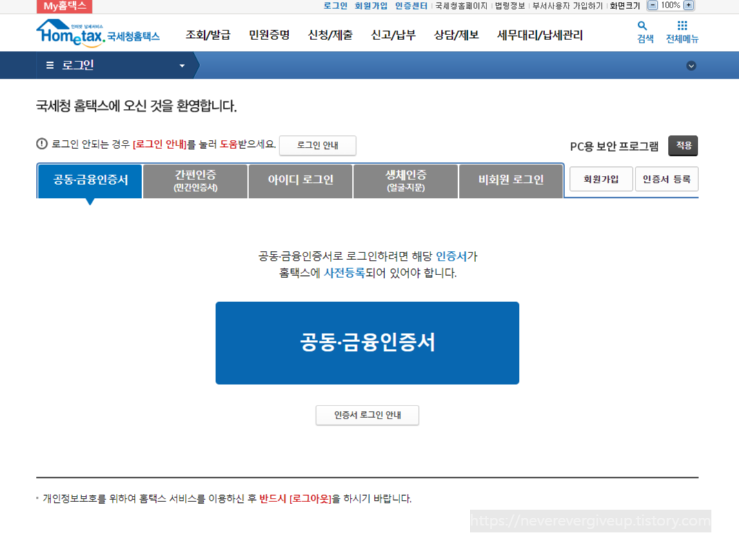Switch to 아이디 로그인 tab

[301, 181]
